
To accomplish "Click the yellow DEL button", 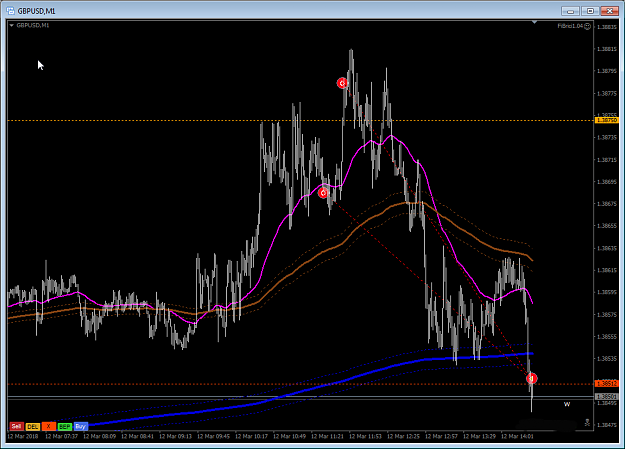I will [x=33, y=427].
